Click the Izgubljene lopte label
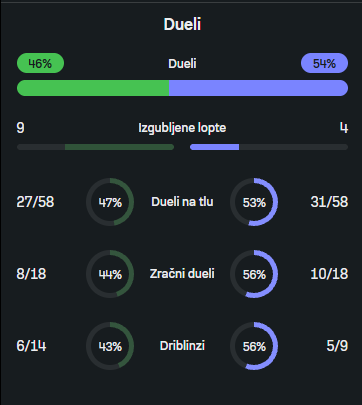This screenshot has width=362, height=405. tap(182, 128)
